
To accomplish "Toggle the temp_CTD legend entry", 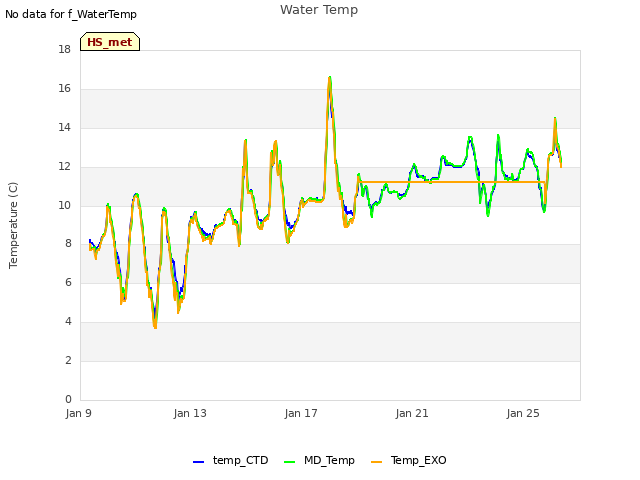I will (x=231, y=460).
